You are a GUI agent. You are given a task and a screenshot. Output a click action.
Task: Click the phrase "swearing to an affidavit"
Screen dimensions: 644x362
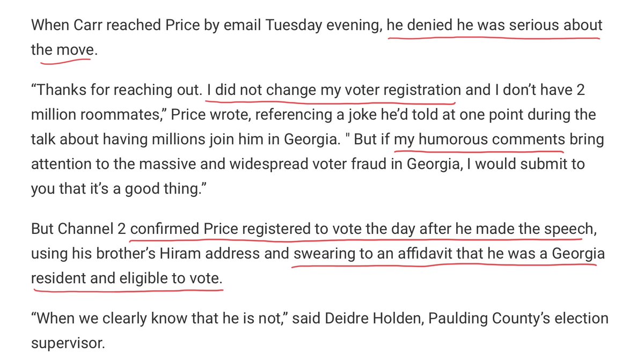pos(374,254)
